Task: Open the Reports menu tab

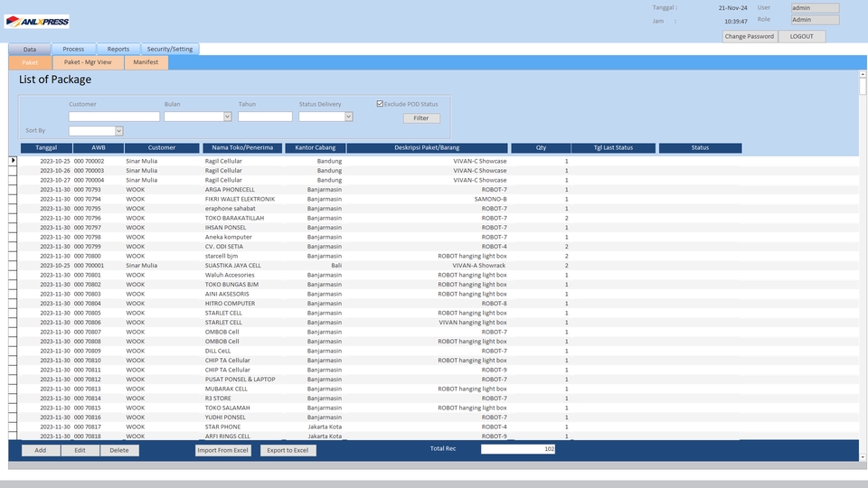Action: click(x=118, y=49)
